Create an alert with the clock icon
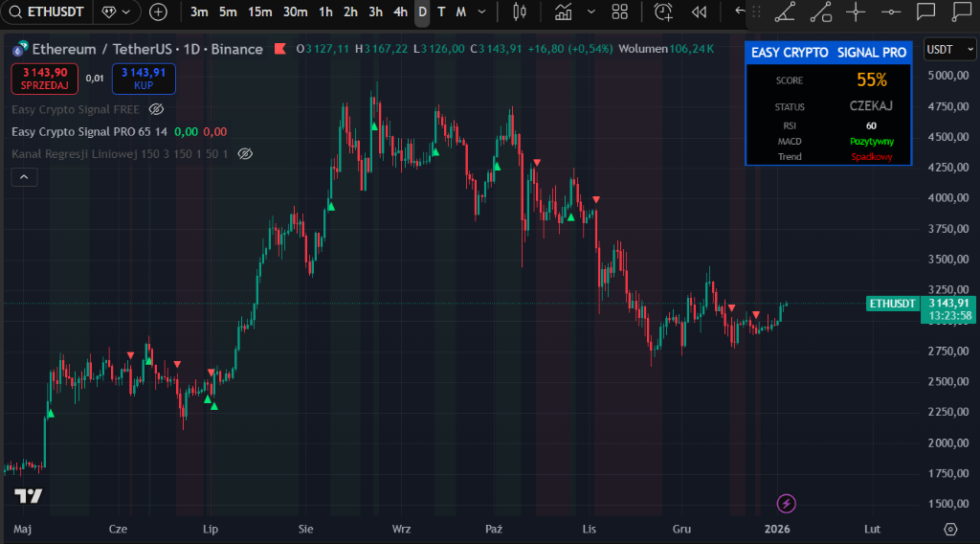 tap(663, 11)
